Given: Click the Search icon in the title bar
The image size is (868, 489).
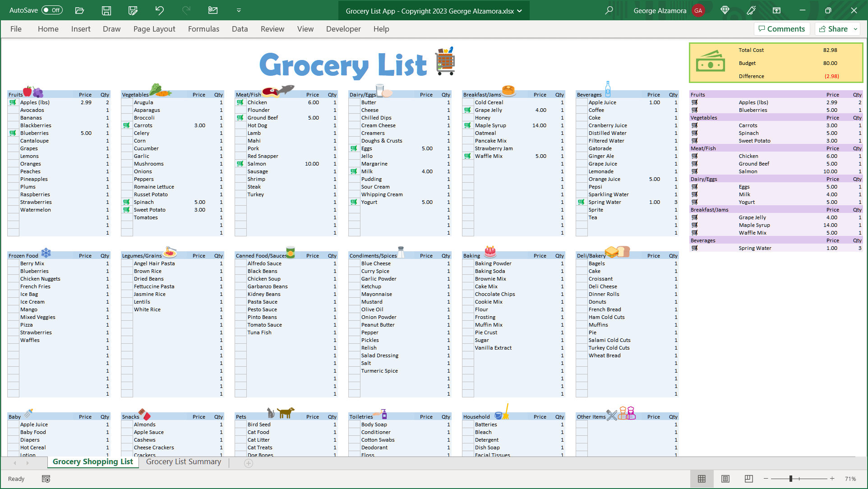Looking at the screenshot, I should pyautogui.click(x=609, y=10).
